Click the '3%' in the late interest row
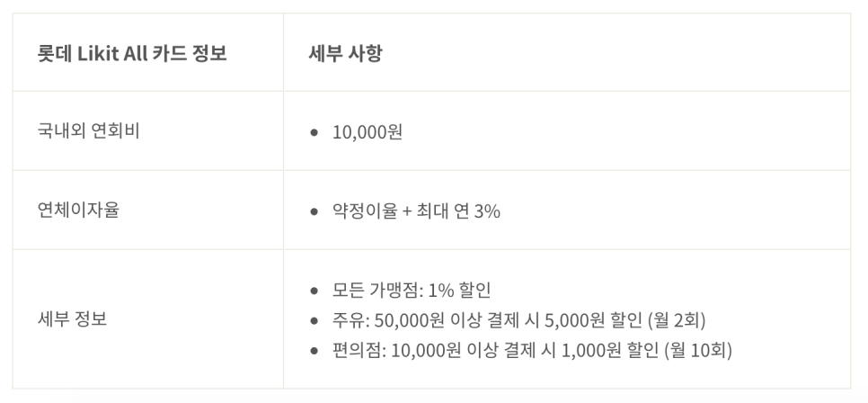This screenshot has height=403, width=868. pyautogui.click(x=487, y=211)
